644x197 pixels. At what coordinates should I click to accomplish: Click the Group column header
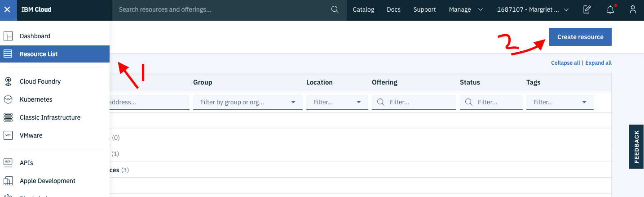203,82
